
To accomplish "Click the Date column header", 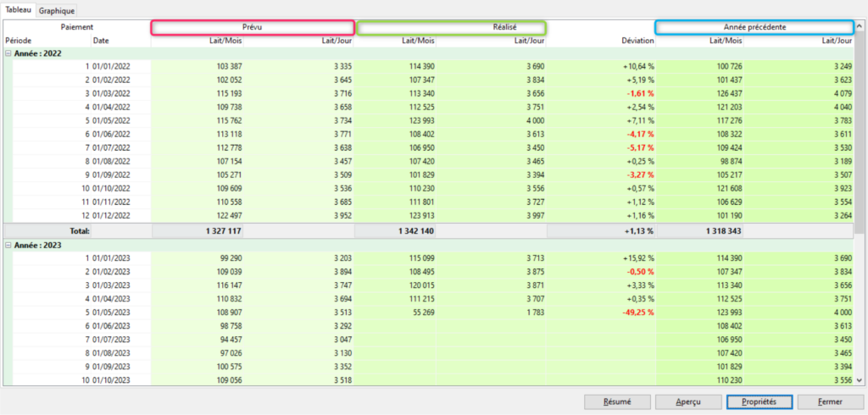I will pyautogui.click(x=102, y=41).
